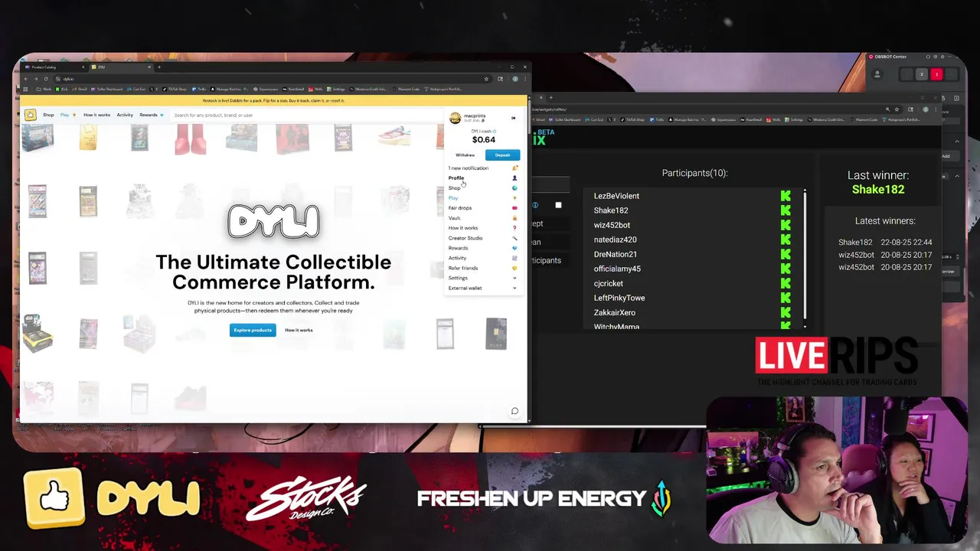
Task: Click the user account icon in OBSBOT Center
Action: pyautogui.click(x=877, y=74)
